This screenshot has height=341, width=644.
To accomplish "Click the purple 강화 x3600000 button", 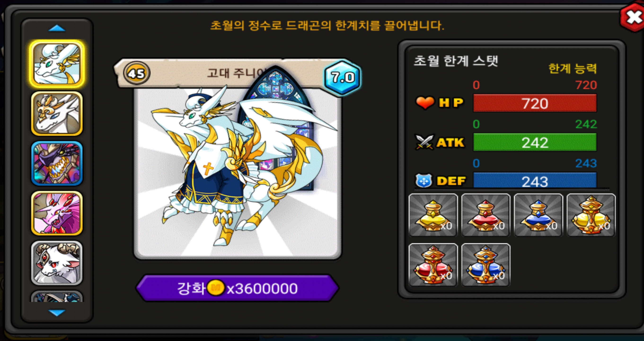I will click(x=237, y=288).
